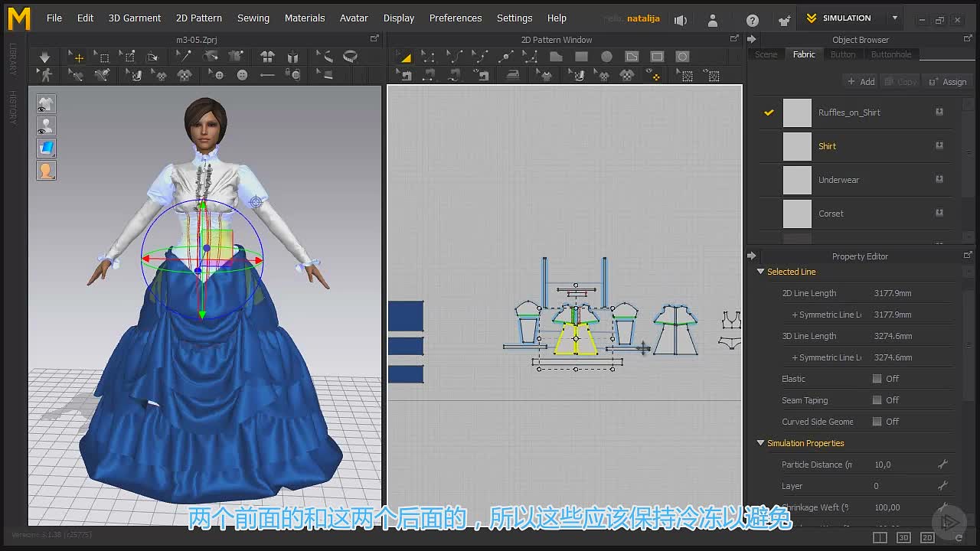Switch to the Scene tab
This screenshot has width=980, height=551.
coord(766,54)
